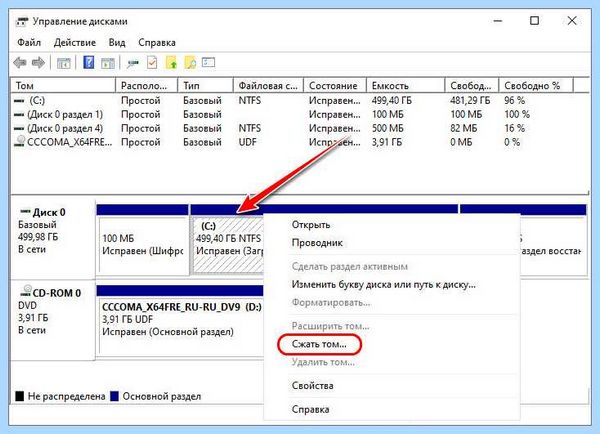The height and width of the screenshot is (434, 600).
Task: Click the 481,29 ГБ free space cell
Action: tap(470, 100)
